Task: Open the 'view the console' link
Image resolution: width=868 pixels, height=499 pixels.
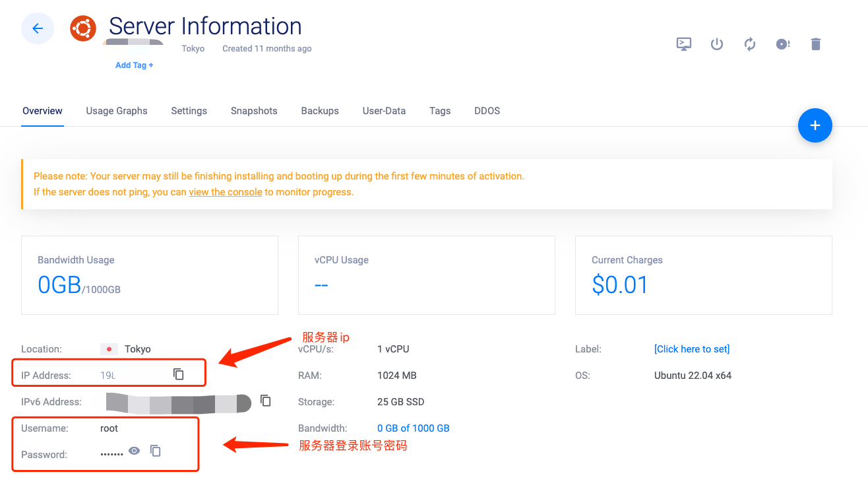Action: (226, 191)
